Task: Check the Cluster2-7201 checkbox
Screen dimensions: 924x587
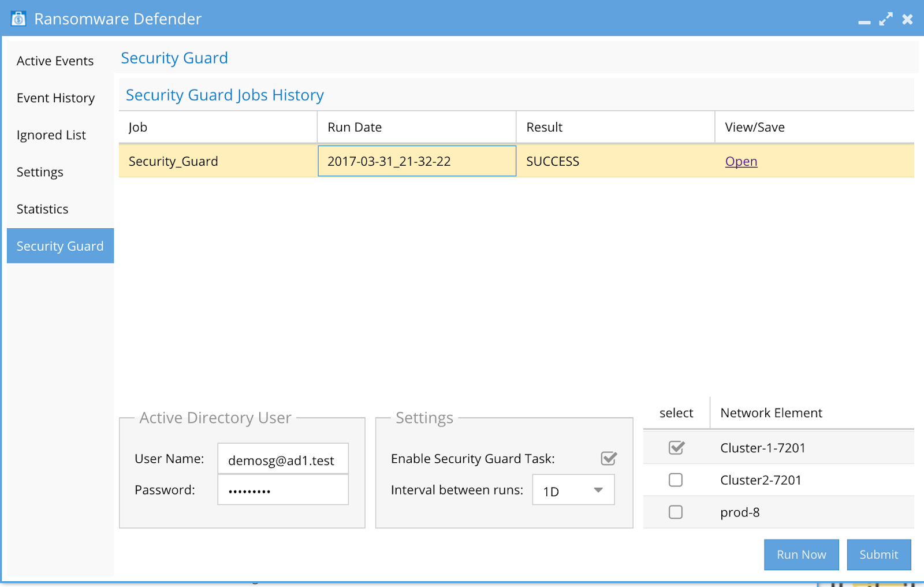Action: point(675,480)
